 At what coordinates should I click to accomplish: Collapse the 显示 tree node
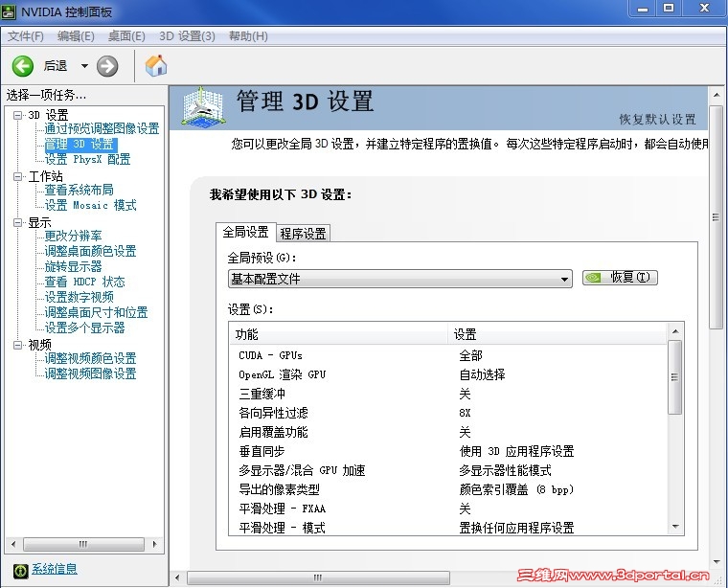pyautogui.click(x=17, y=223)
